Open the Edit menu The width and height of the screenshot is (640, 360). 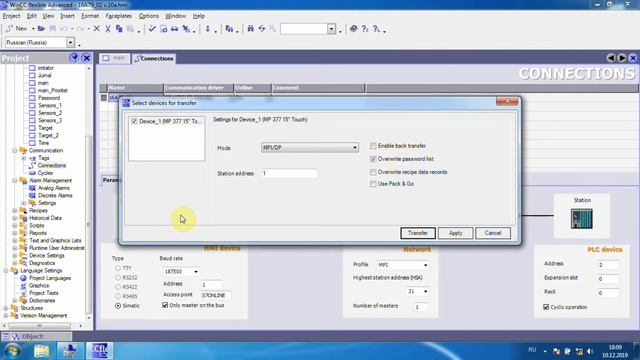point(31,16)
